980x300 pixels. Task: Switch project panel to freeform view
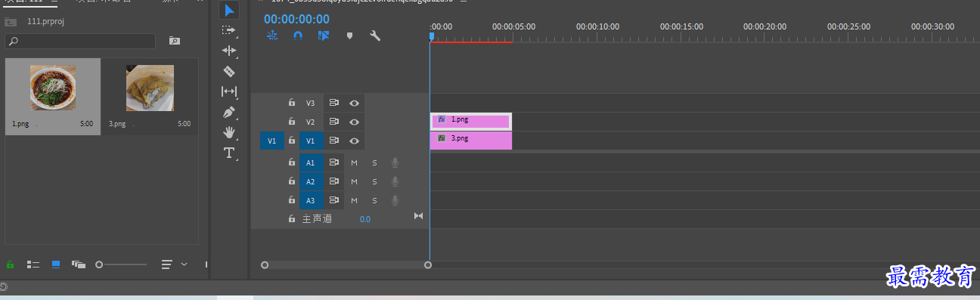pyautogui.click(x=79, y=264)
